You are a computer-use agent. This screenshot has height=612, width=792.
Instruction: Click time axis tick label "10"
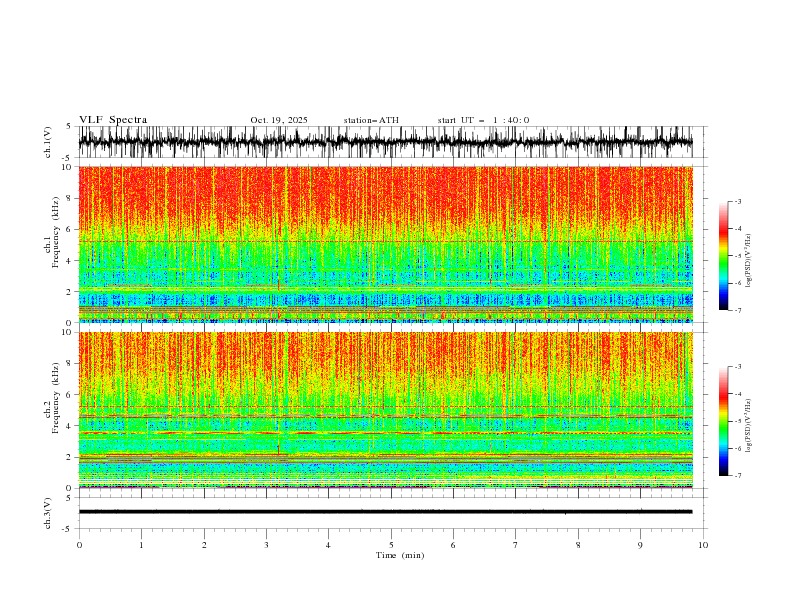pos(703,545)
